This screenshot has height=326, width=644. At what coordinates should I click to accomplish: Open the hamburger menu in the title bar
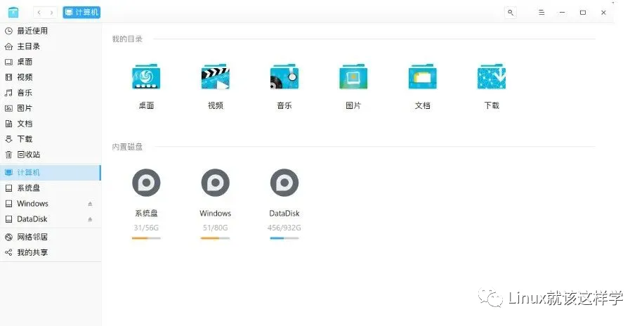[541, 13]
